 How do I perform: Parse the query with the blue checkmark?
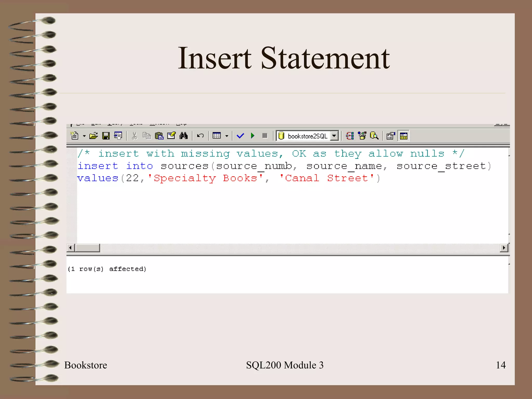[240, 136]
